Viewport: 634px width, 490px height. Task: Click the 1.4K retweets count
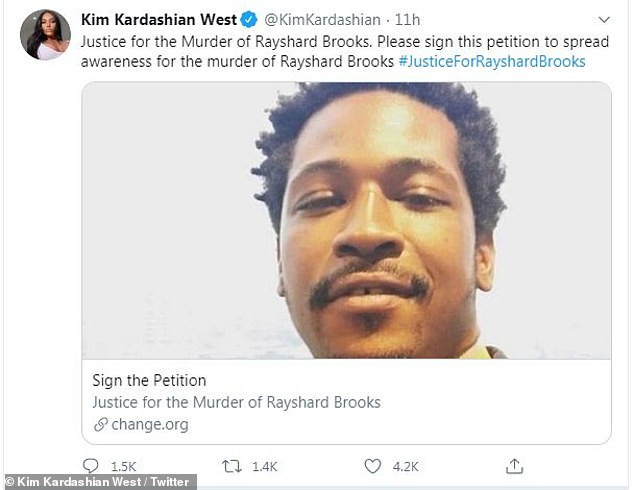click(x=266, y=466)
